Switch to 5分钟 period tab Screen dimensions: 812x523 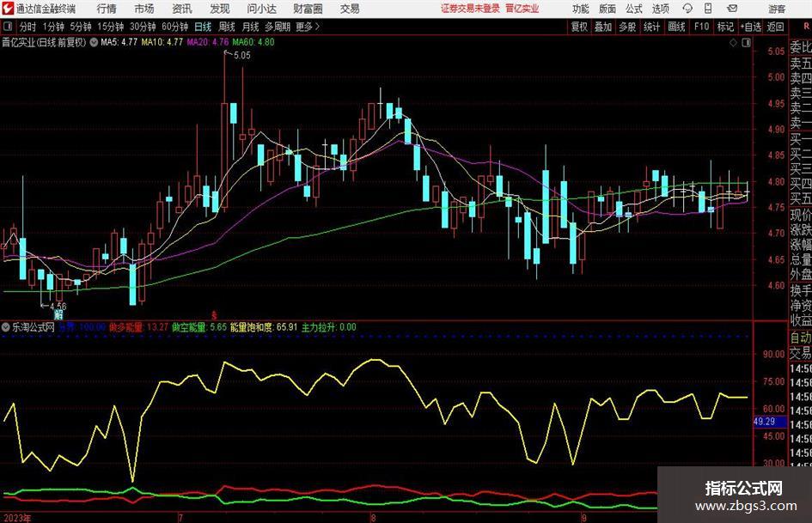click(x=80, y=27)
